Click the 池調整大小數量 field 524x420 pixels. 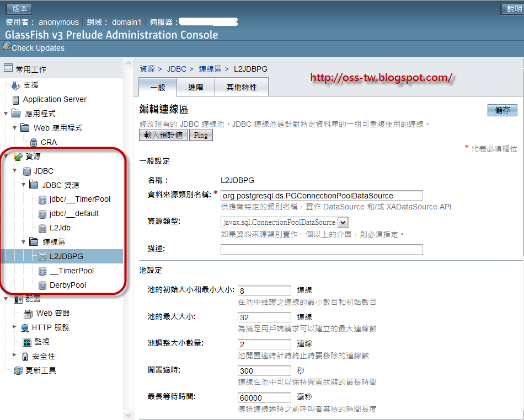click(x=264, y=344)
